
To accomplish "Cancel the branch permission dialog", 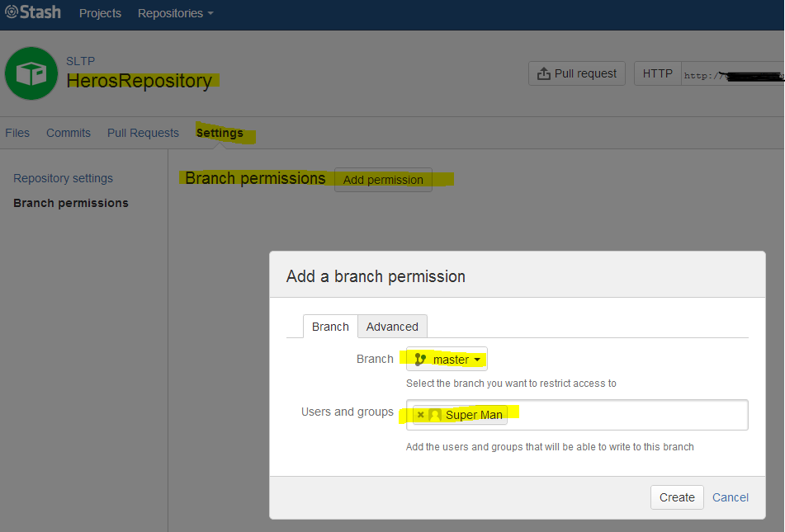I will (730, 497).
